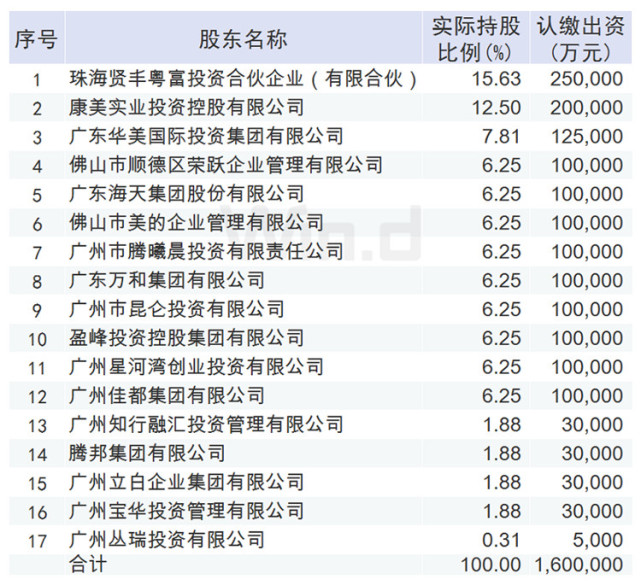This screenshot has height=585, width=641.
Task: Click 6.25 in 广东海天集团 row
Action: 502,194
